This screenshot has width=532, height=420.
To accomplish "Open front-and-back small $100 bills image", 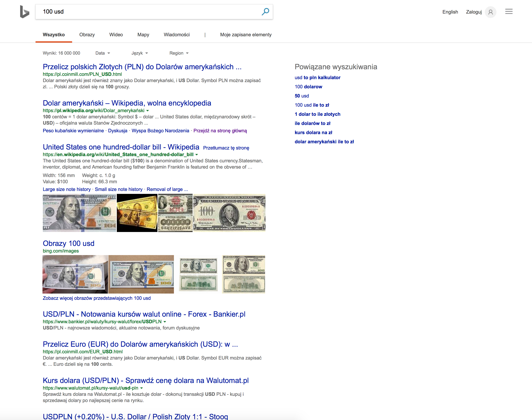I will tap(198, 275).
